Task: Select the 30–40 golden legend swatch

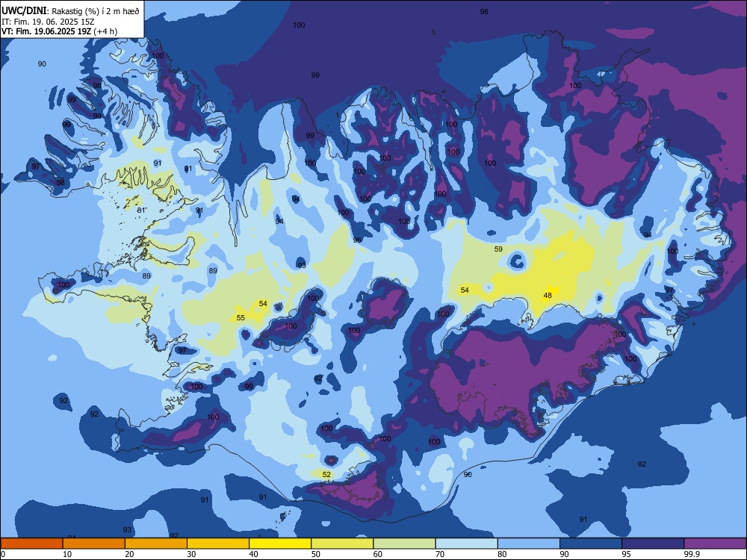Action: (x=218, y=544)
